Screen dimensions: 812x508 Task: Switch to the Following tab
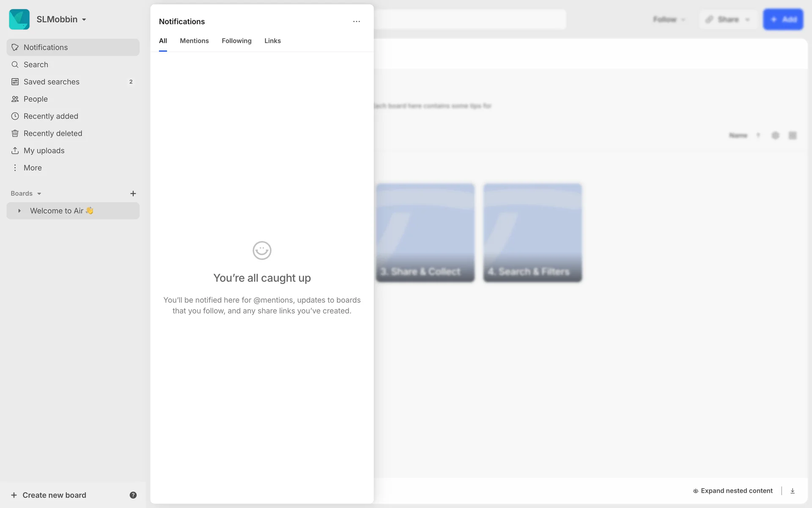click(x=236, y=41)
